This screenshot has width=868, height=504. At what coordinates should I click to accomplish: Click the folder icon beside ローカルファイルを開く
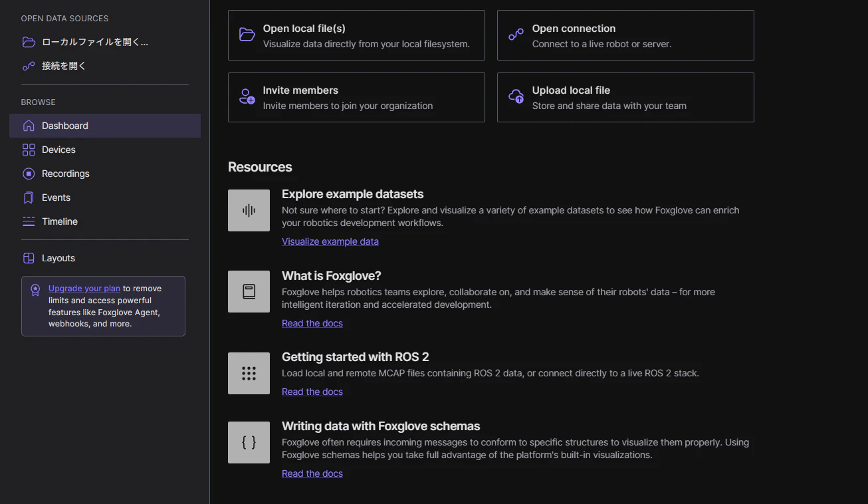tap(29, 42)
